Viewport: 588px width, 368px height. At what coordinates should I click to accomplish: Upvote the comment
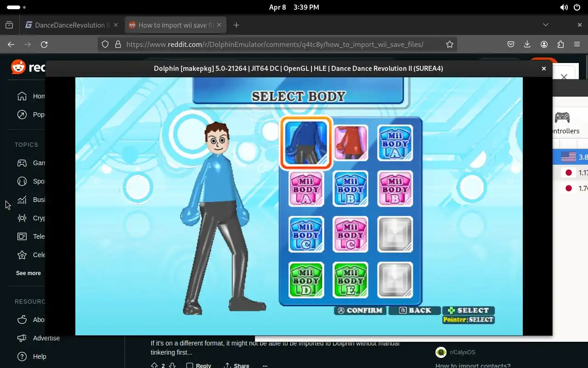pyautogui.click(x=154, y=366)
